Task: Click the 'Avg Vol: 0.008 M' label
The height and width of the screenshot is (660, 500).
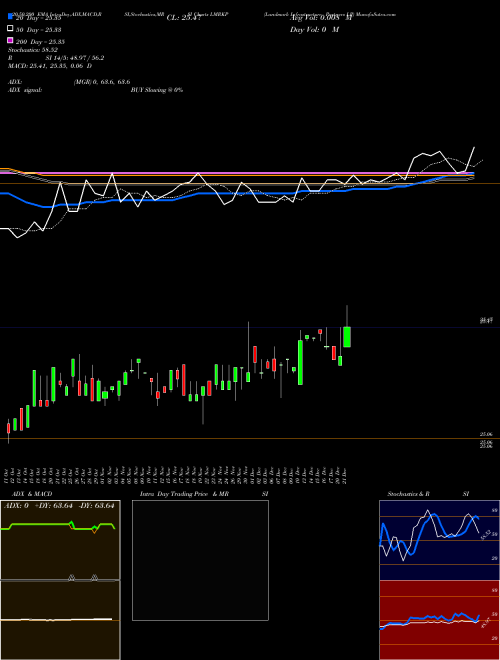Action: [321, 18]
